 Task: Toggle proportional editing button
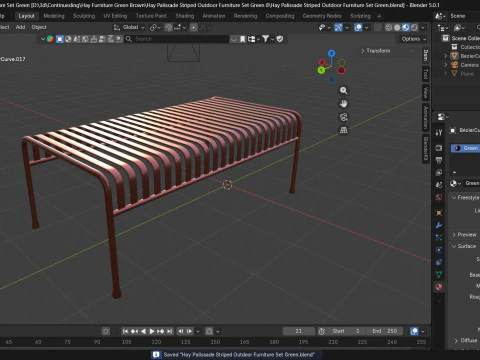pos(194,28)
